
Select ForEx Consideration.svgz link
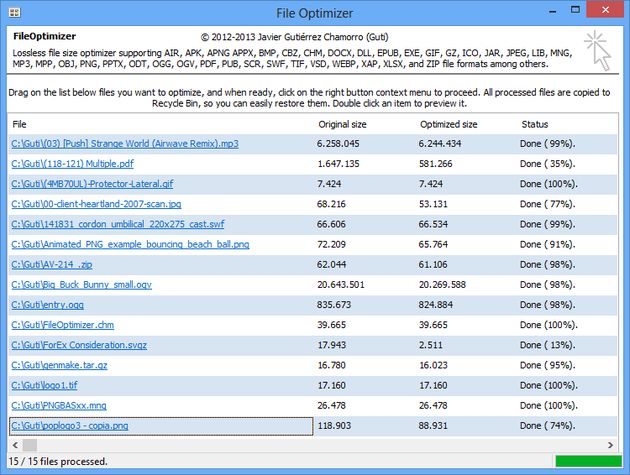79,345
